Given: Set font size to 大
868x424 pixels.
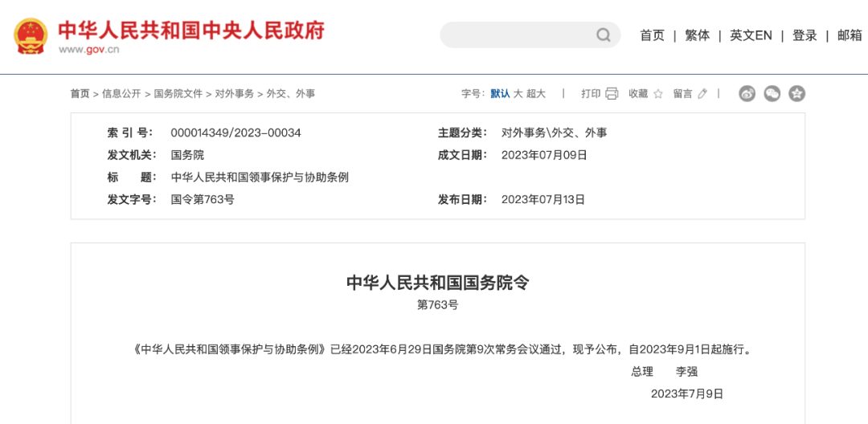Looking at the screenshot, I should (x=518, y=94).
